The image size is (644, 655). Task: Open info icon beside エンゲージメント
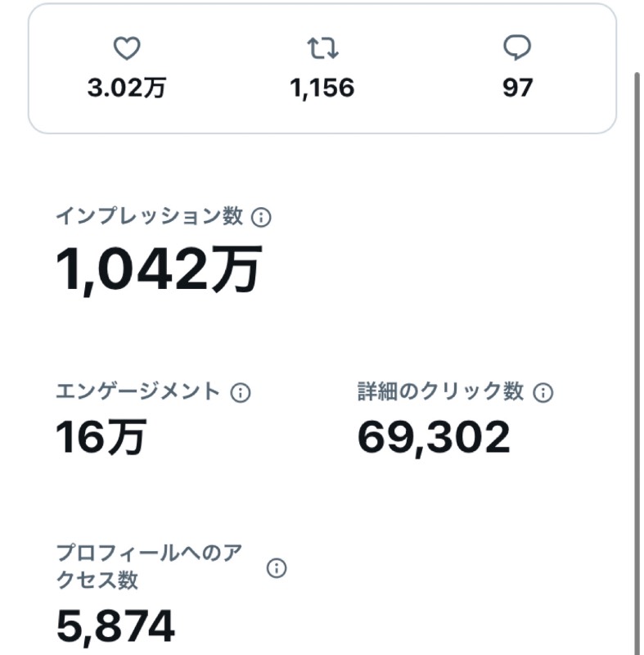pyautogui.click(x=241, y=393)
